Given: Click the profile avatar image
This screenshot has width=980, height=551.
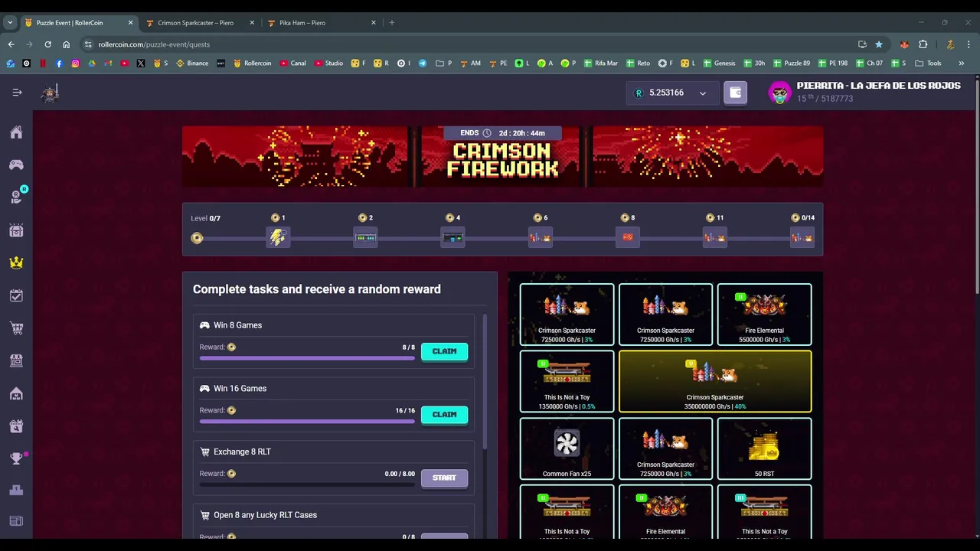Looking at the screenshot, I should click(x=779, y=93).
